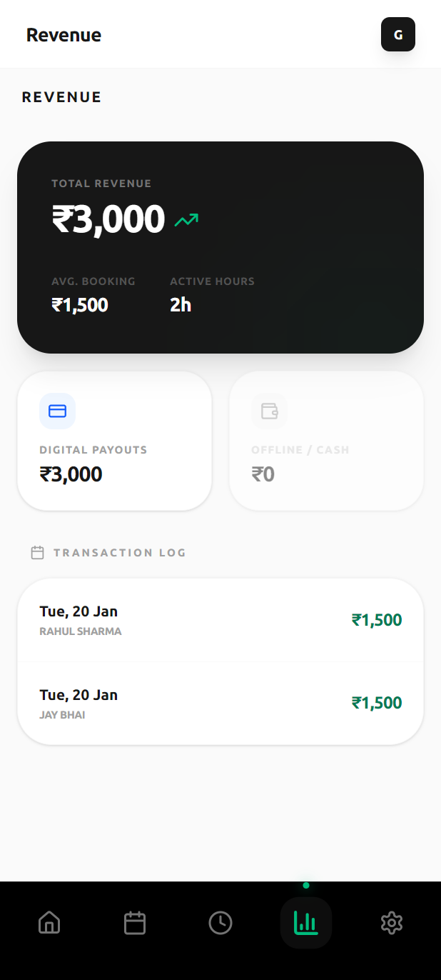Viewport: 441px width, 980px height.
Task: Select the revenue bar chart tab
Action: click(x=306, y=923)
